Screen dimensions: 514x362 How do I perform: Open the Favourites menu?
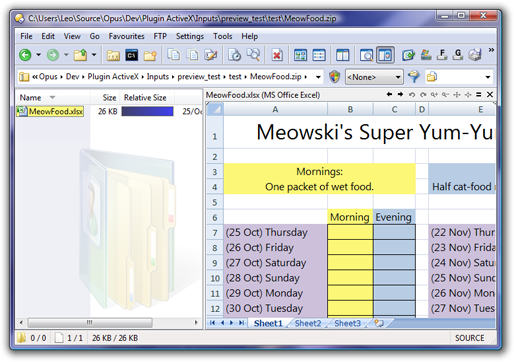[x=126, y=36]
